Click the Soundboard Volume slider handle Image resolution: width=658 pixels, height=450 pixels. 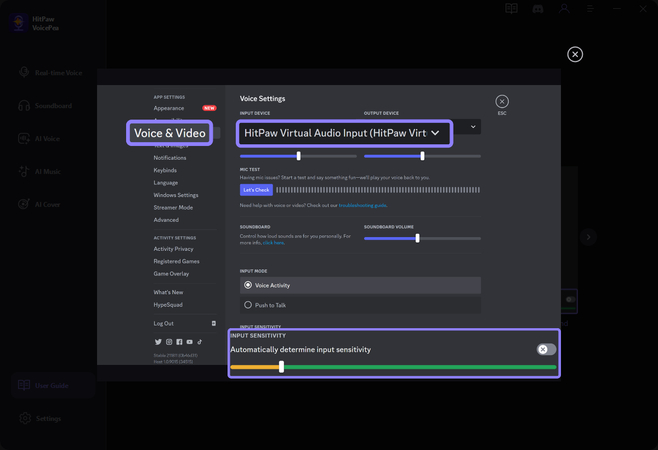click(417, 238)
